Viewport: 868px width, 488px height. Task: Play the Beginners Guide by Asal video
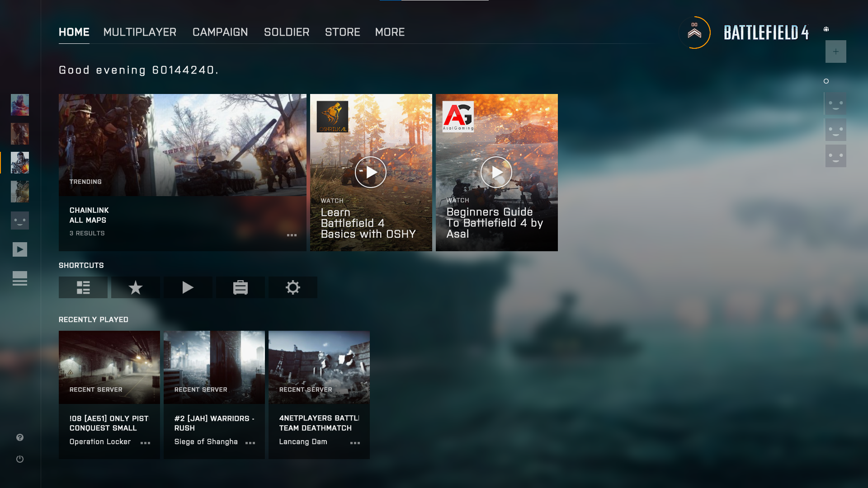496,172
